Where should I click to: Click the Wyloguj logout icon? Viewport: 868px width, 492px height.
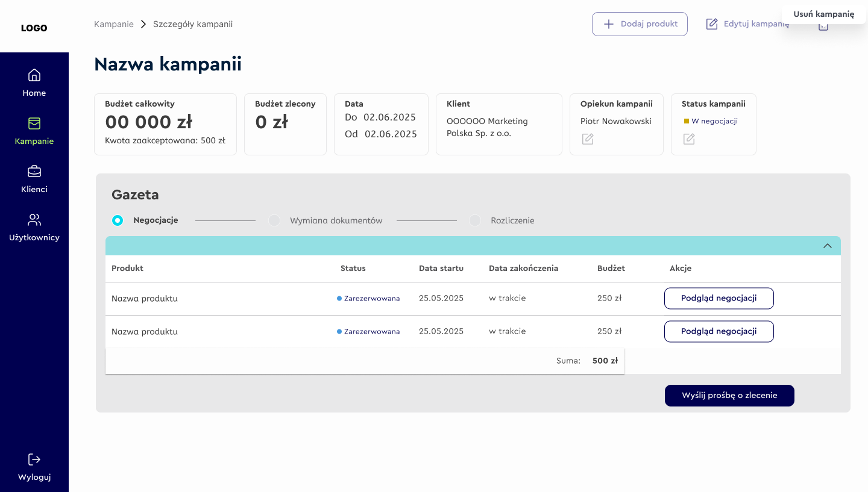(34, 459)
